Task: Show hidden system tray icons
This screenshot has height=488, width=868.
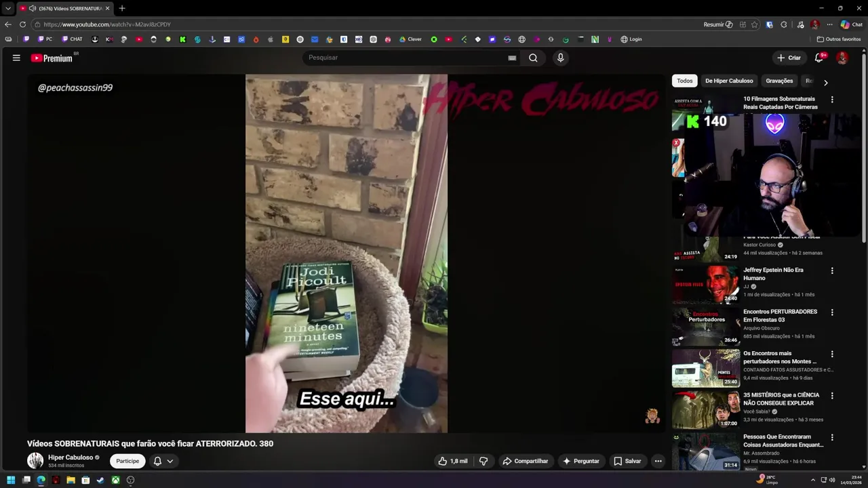Action: (812, 480)
